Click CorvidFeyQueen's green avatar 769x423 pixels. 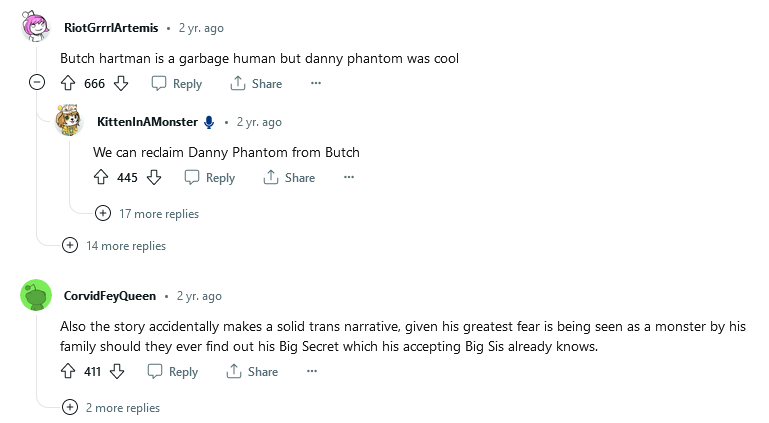(x=36, y=296)
